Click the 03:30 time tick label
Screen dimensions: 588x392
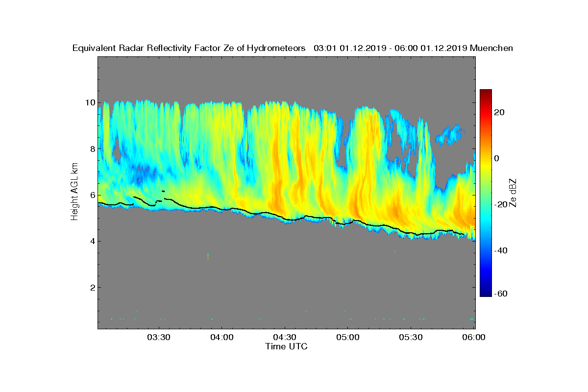pos(159,337)
